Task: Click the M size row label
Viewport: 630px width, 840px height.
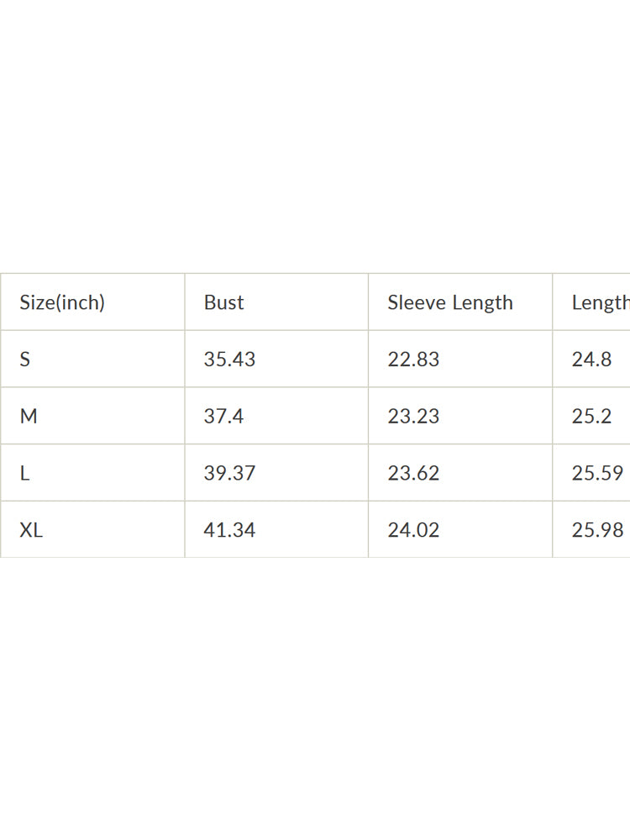Action: tap(29, 417)
